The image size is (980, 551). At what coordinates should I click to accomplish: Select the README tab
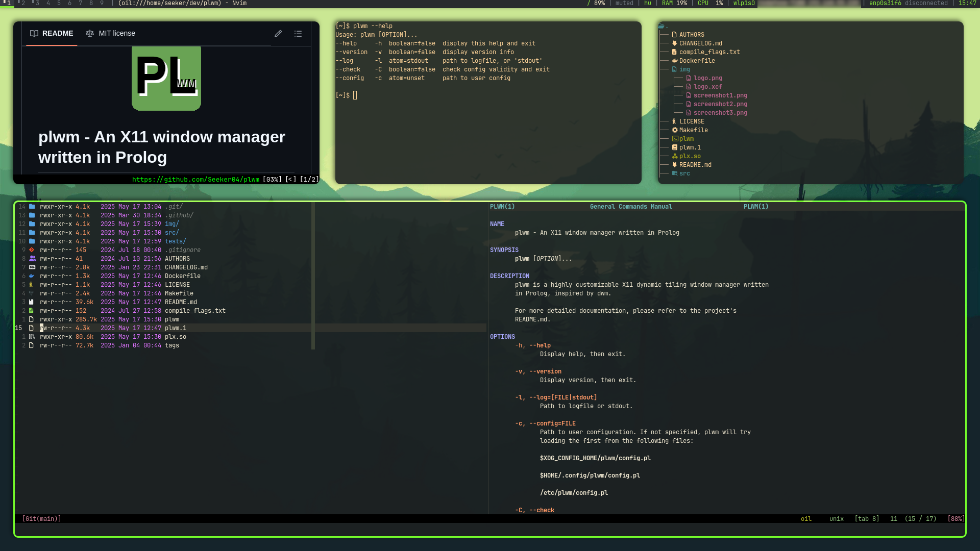pos(52,34)
